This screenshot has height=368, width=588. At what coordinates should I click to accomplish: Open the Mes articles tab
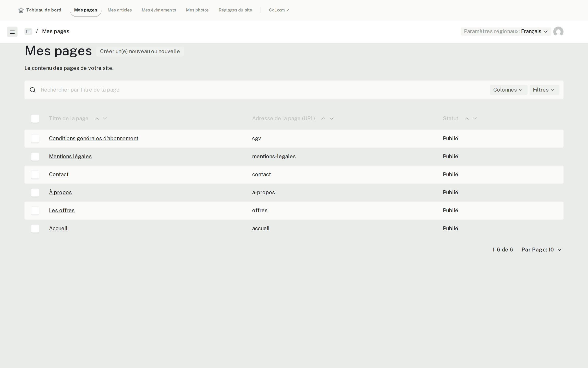(120, 10)
